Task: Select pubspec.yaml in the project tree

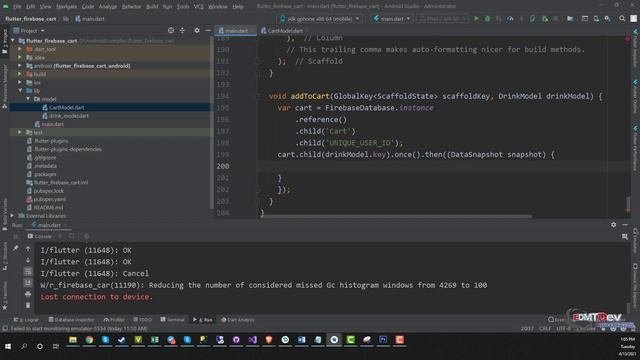Action: coord(49,199)
